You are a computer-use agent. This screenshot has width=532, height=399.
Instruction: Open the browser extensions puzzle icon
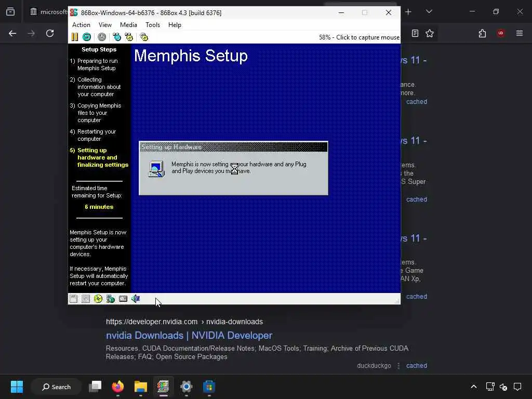click(483, 33)
